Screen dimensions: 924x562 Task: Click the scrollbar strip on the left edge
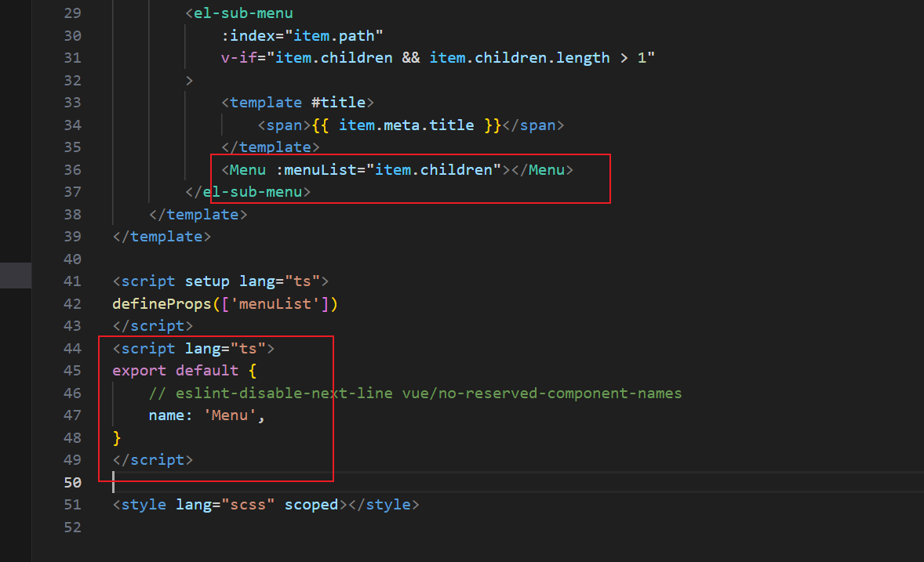click(16, 276)
